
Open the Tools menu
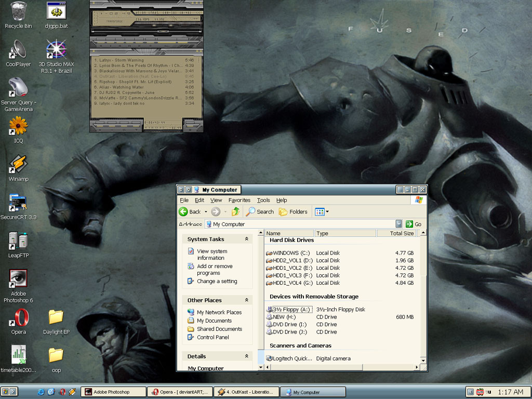263,200
